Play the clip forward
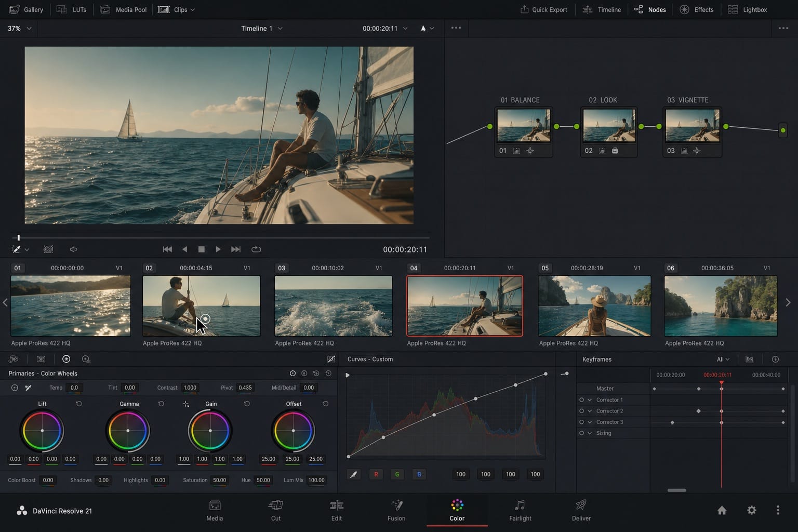Screen dimensions: 798x532 point(218,249)
